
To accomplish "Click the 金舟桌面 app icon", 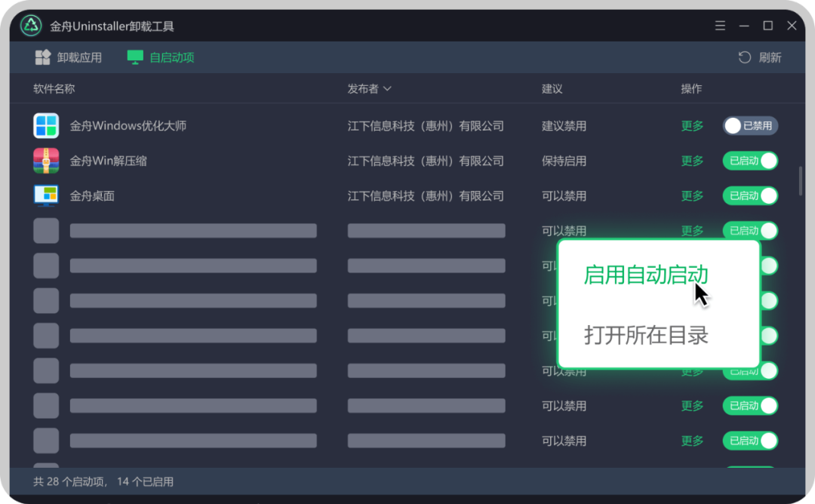I will 46,196.
